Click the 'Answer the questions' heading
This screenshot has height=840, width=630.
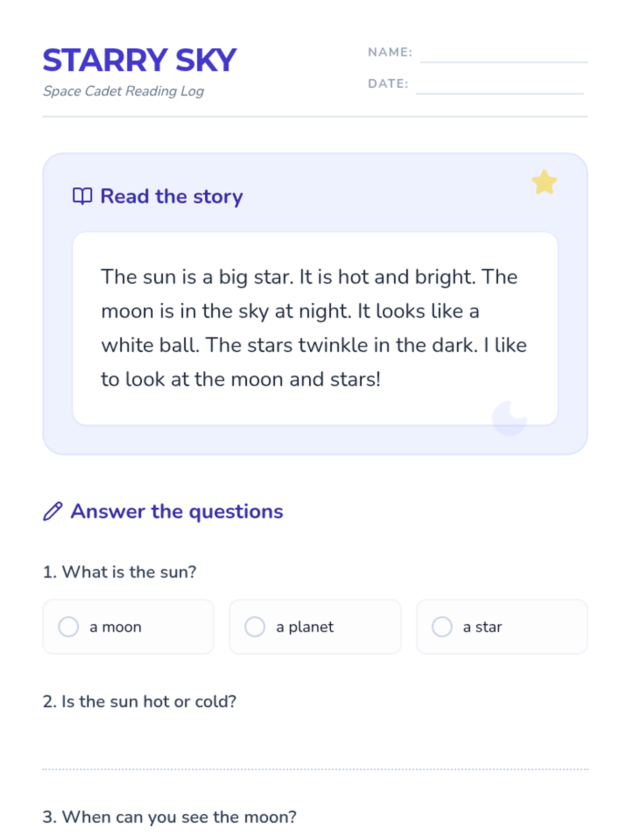pyautogui.click(x=177, y=511)
